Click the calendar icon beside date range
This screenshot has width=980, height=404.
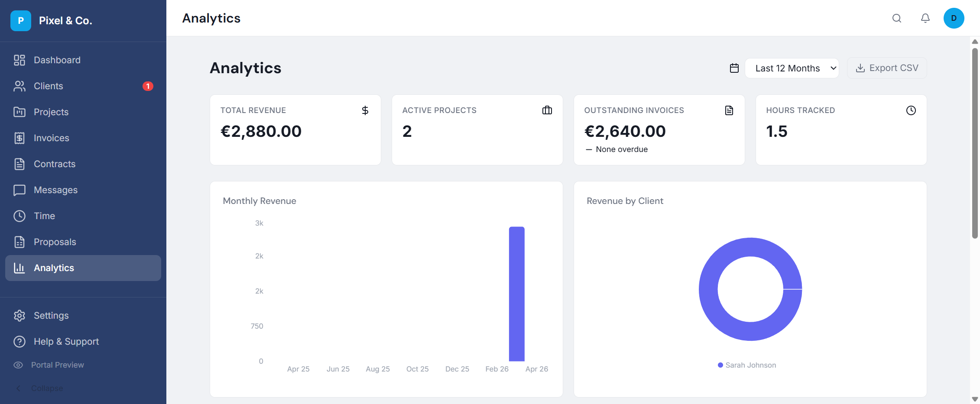[x=734, y=68]
